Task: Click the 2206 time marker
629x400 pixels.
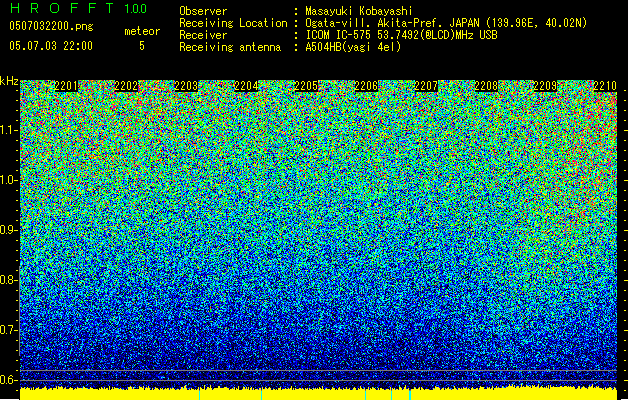Action: [x=366, y=86]
